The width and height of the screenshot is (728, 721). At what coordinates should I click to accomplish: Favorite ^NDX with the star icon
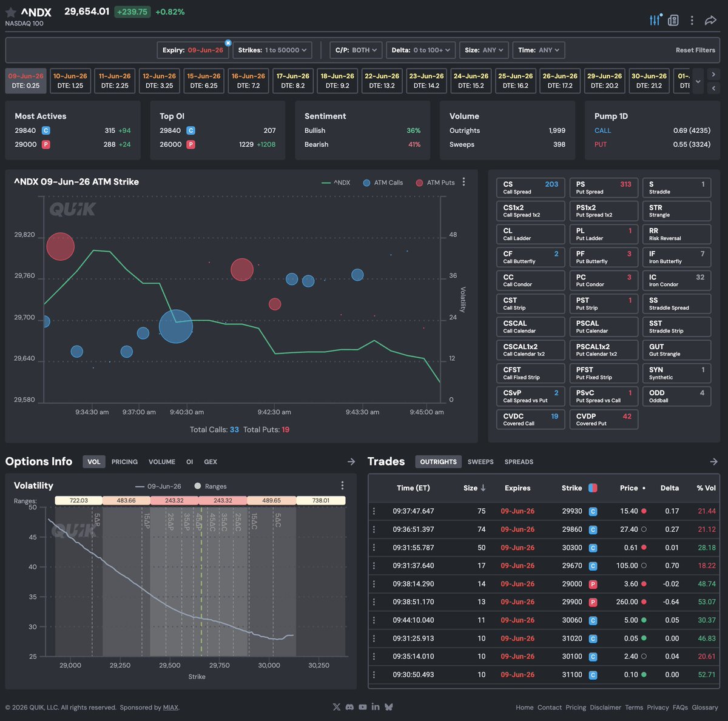coord(11,12)
